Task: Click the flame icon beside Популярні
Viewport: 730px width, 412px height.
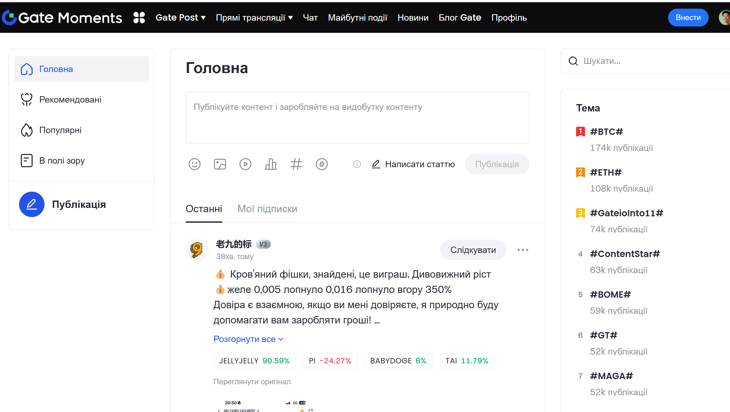Action: (27, 130)
